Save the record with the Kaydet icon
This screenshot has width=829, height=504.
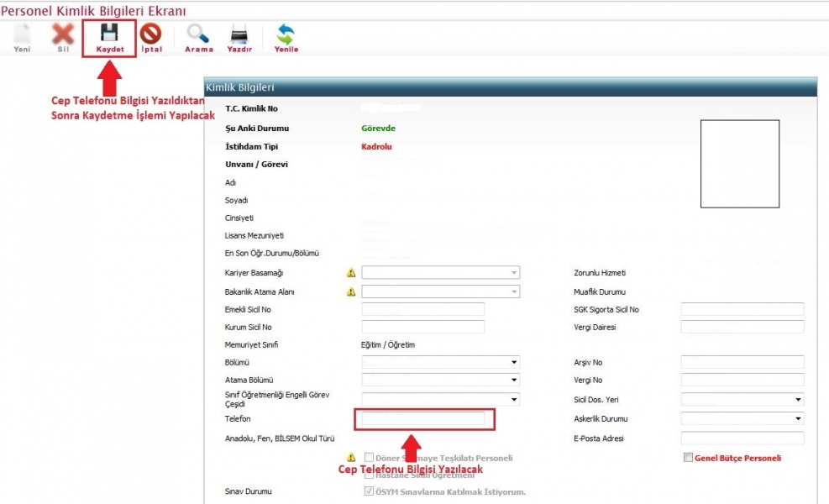109,35
